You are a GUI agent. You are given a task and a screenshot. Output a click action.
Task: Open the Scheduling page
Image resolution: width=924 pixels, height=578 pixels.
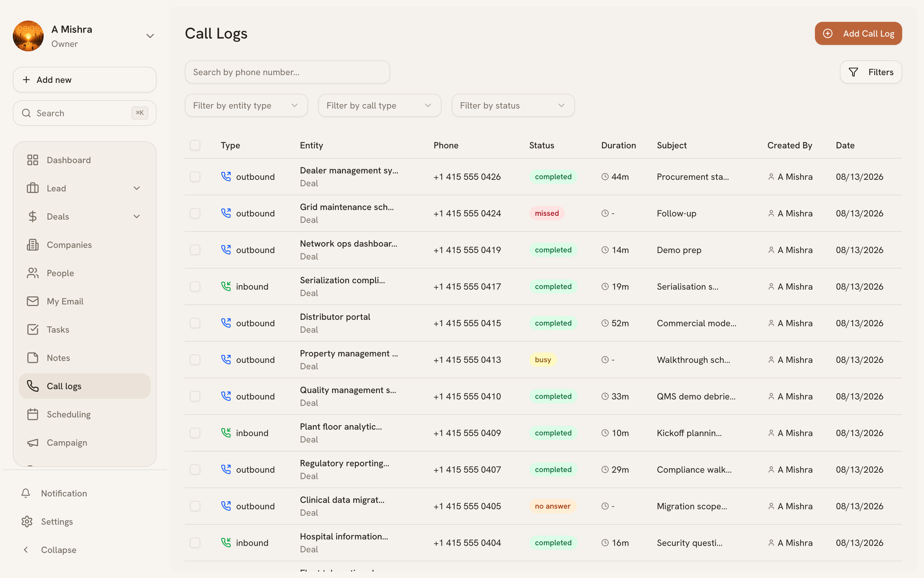pos(85,415)
